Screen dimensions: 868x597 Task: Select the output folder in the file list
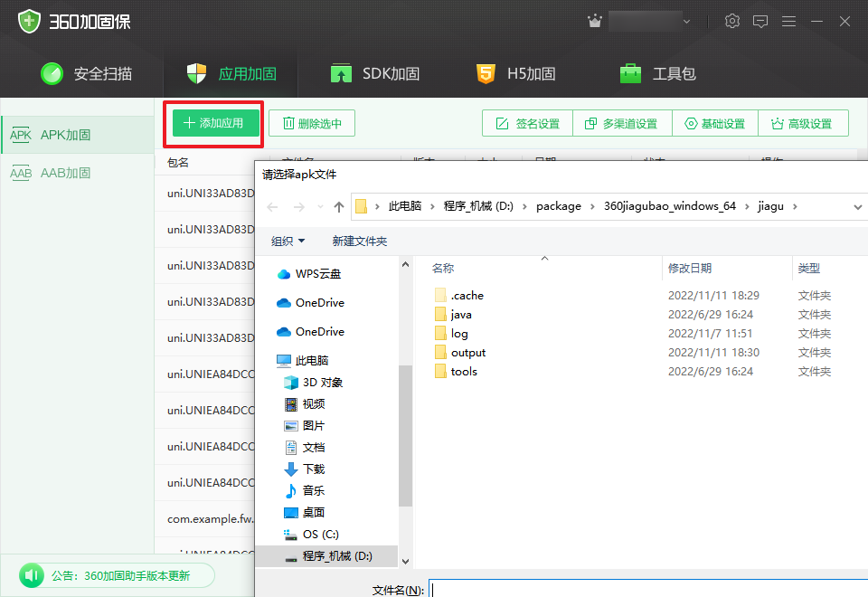point(469,352)
